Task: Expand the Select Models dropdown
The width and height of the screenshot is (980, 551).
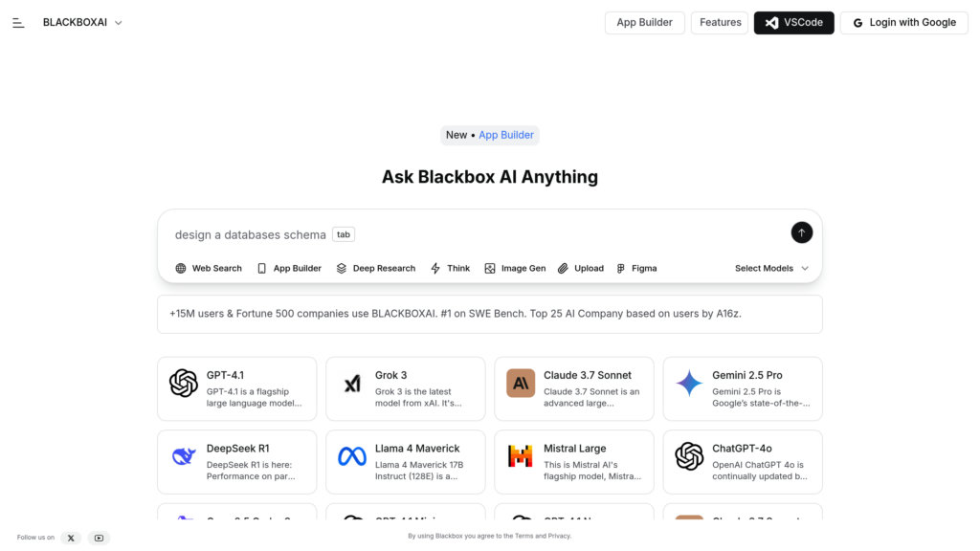Action: [x=771, y=268]
